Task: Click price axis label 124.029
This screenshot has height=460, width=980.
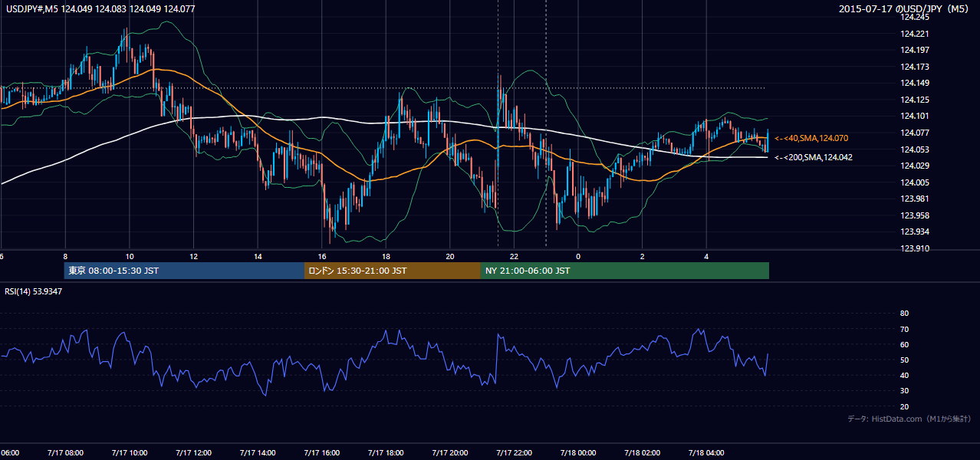Action: pyautogui.click(x=914, y=166)
